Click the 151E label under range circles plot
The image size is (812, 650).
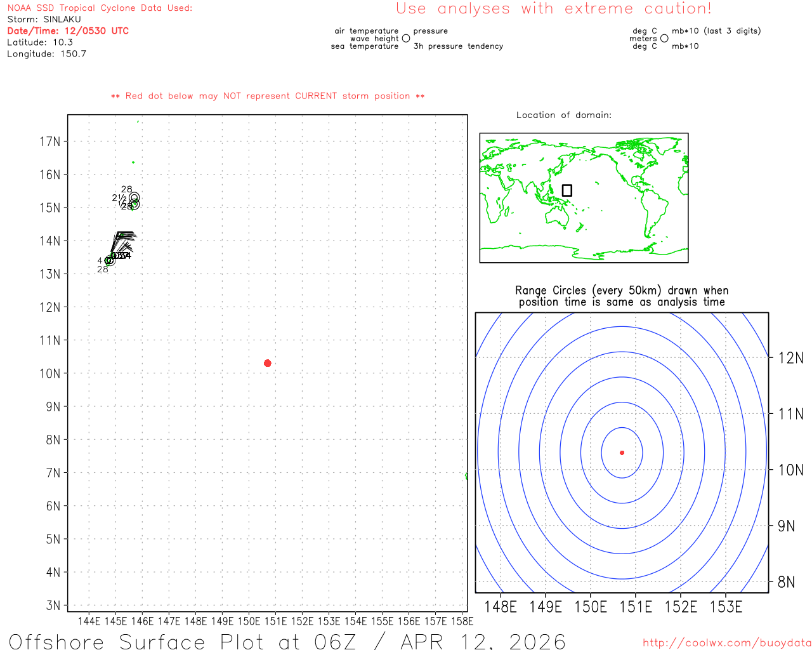636,607
